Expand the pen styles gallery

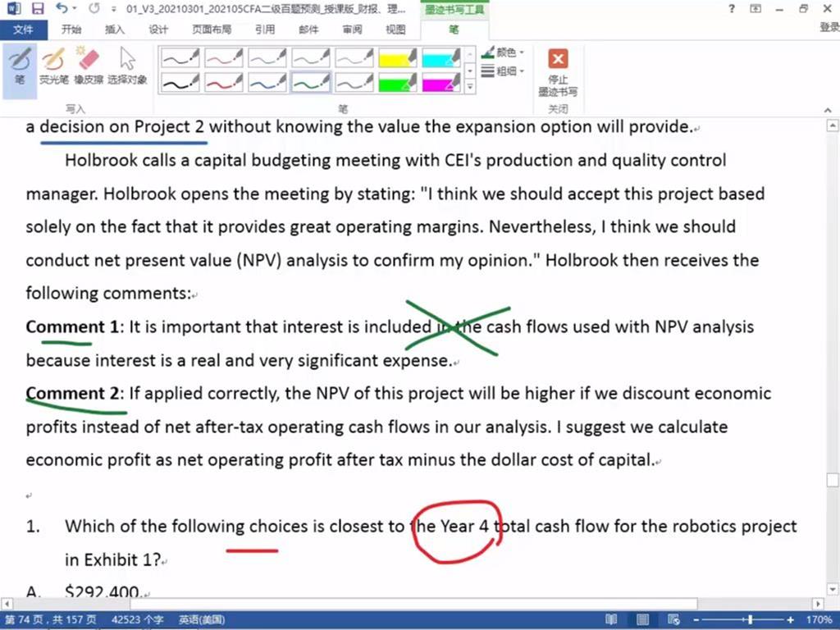pos(470,86)
